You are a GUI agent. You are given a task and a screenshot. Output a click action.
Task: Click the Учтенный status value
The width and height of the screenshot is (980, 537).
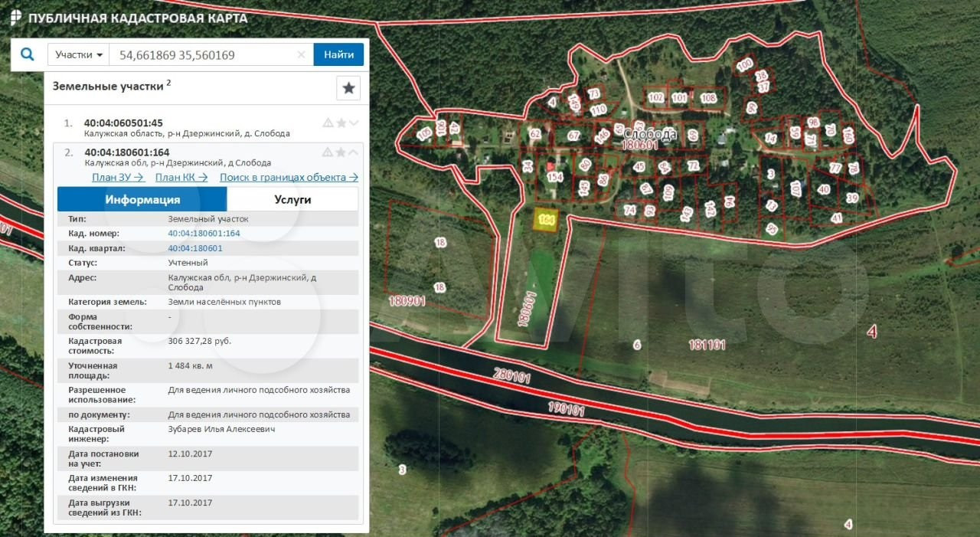pos(188,263)
